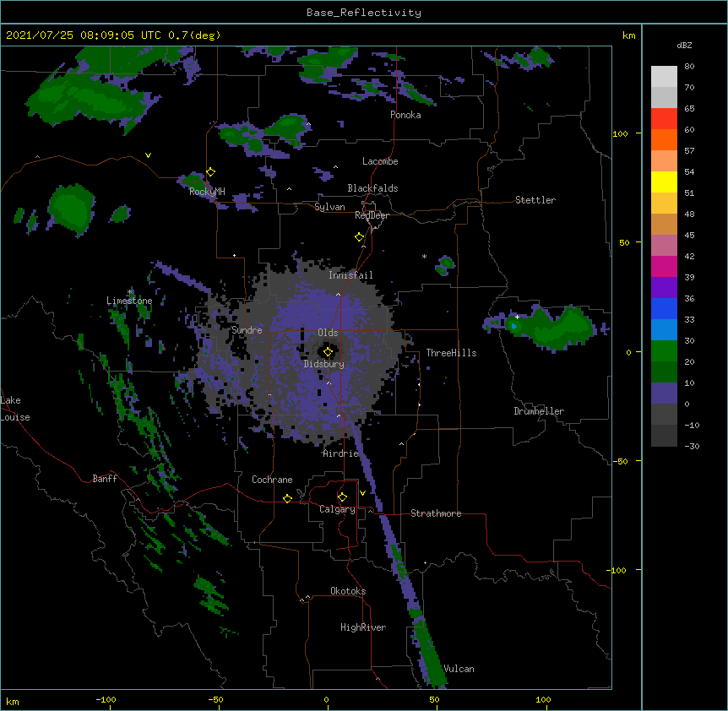Click the ThreeHills city label
The width and height of the screenshot is (728, 711).
[451, 353]
